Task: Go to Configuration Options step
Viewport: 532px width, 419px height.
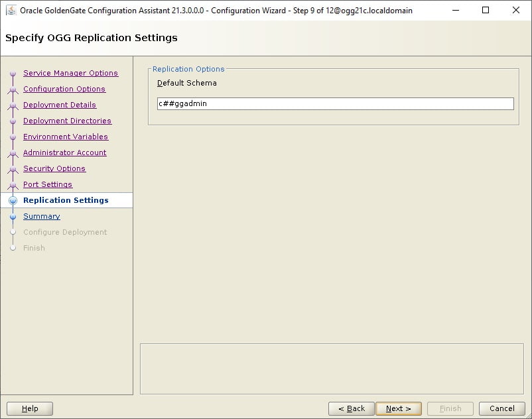Action: [64, 89]
